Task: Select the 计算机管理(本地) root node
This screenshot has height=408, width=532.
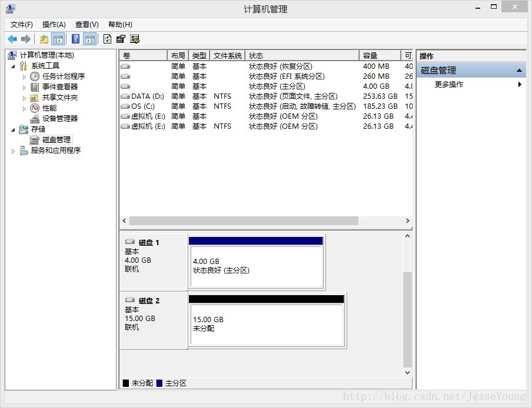Action: [46, 55]
